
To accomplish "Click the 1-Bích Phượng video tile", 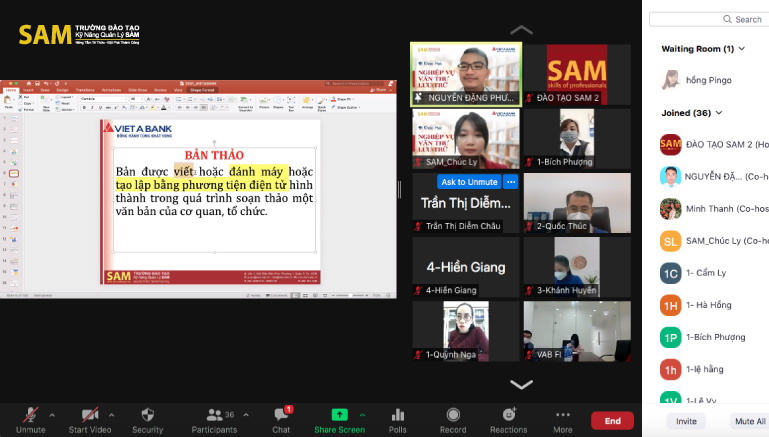I will (577, 139).
